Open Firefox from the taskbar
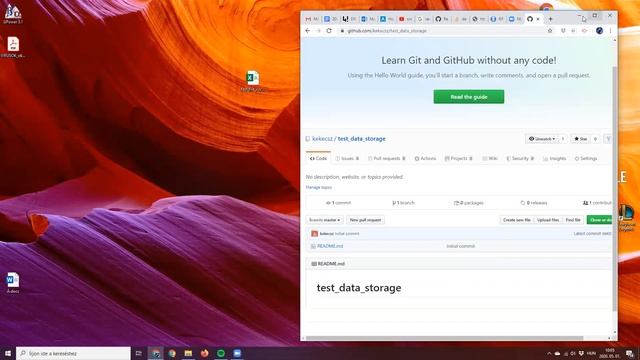Image resolution: width=640 pixels, height=360 pixels. (204, 353)
